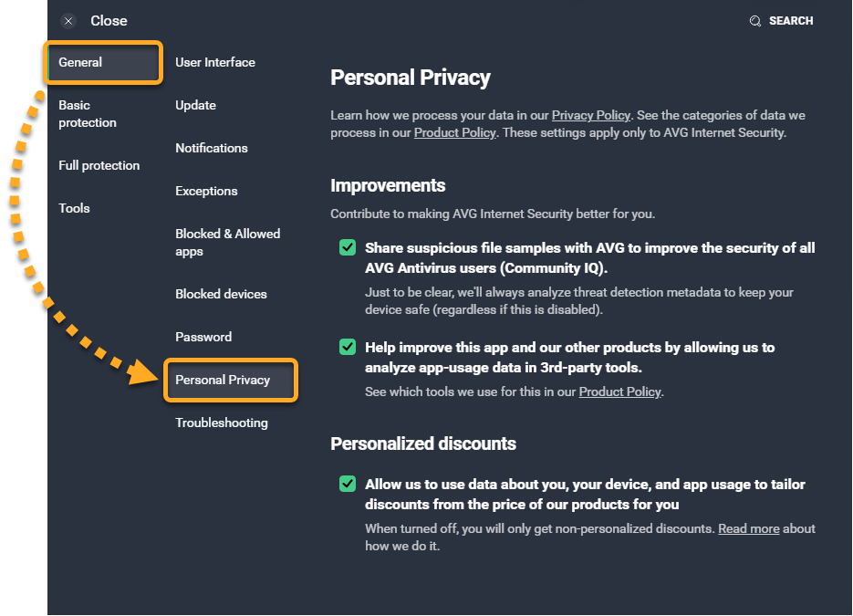
Task: Click the Read more link
Action: click(748, 529)
